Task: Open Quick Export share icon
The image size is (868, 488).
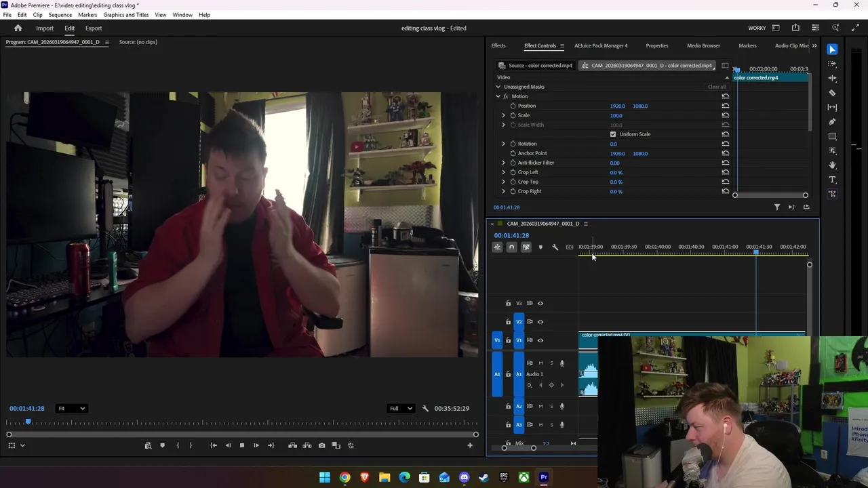Action: [x=795, y=28]
